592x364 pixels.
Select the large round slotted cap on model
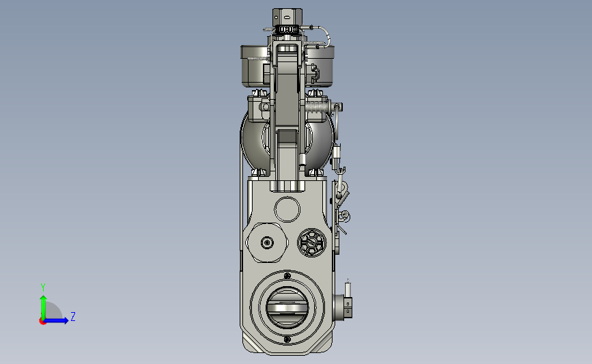(287, 308)
